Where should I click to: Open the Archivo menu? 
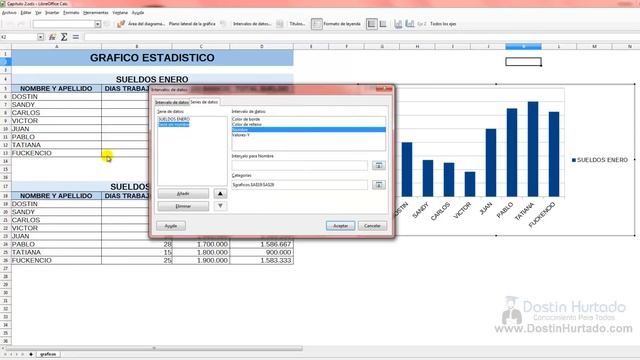(x=9, y=13)
